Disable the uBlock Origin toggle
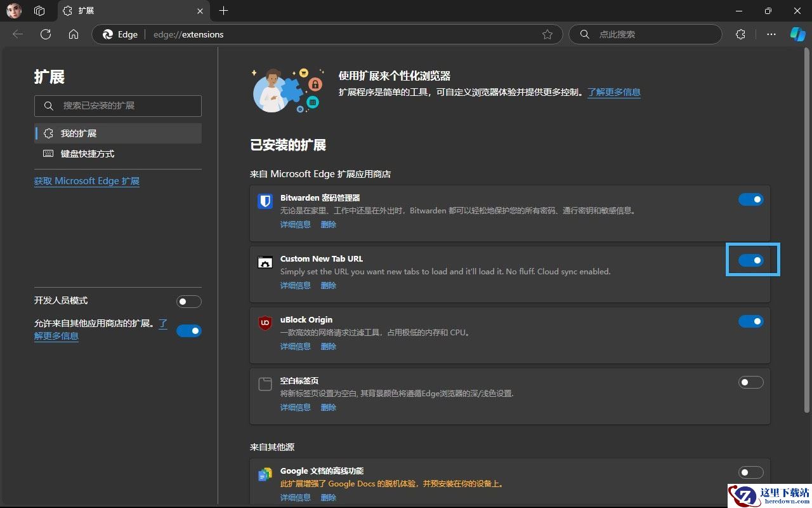 750,321
